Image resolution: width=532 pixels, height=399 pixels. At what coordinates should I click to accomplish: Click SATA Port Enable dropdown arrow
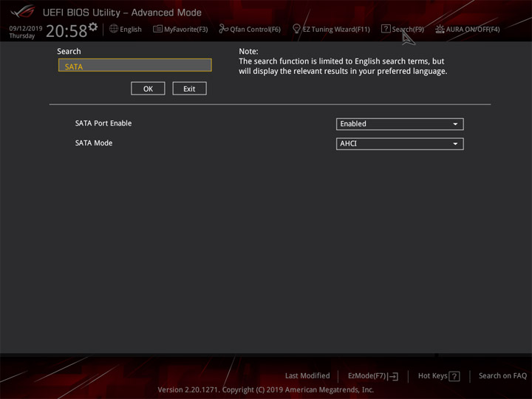455,124
